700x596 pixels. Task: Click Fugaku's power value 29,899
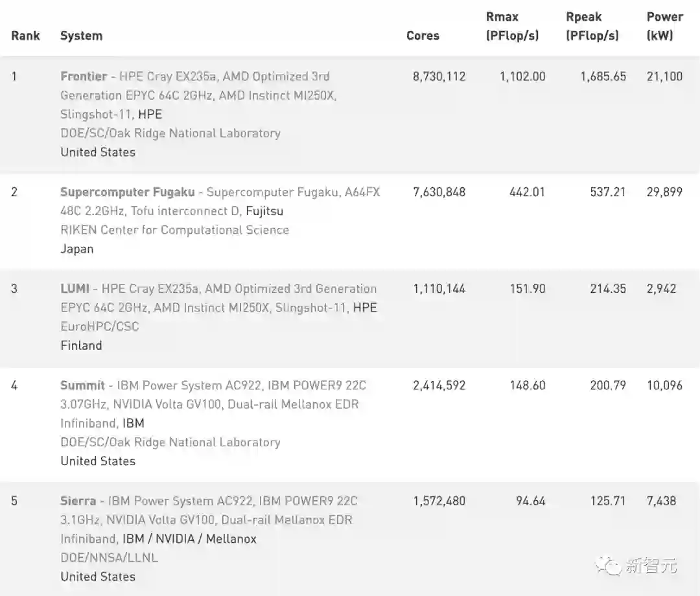point(664,192)
